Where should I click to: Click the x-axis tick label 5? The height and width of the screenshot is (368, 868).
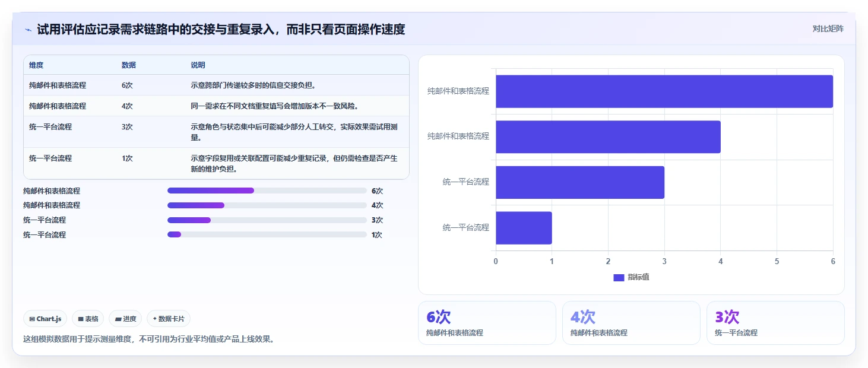tap(777, 262)
